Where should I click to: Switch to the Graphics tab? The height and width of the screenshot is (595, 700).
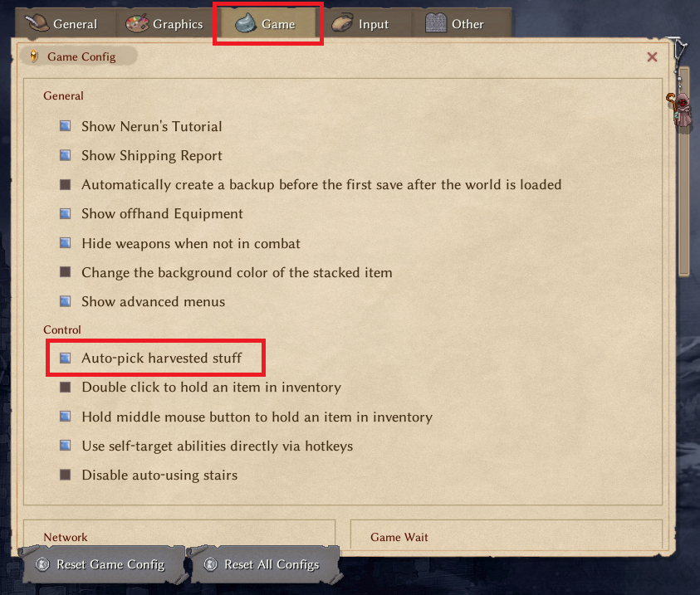(164, 23)
